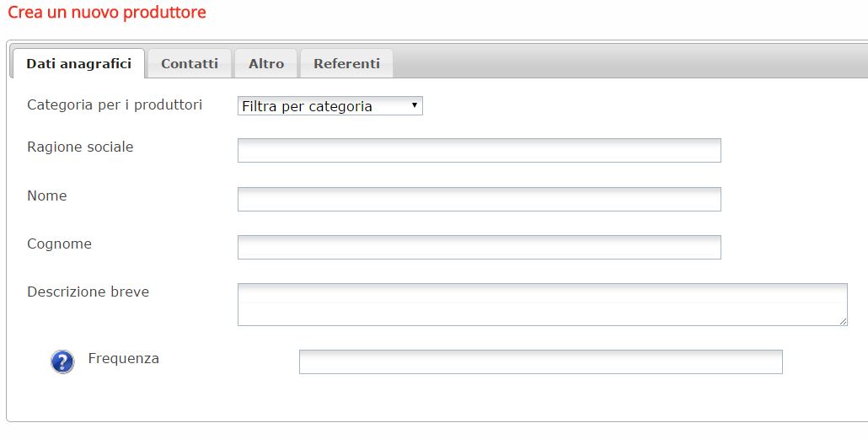Click the Crea un nuovo produttore heading
This screenshot has width=868, height=439.
(107, 12)
